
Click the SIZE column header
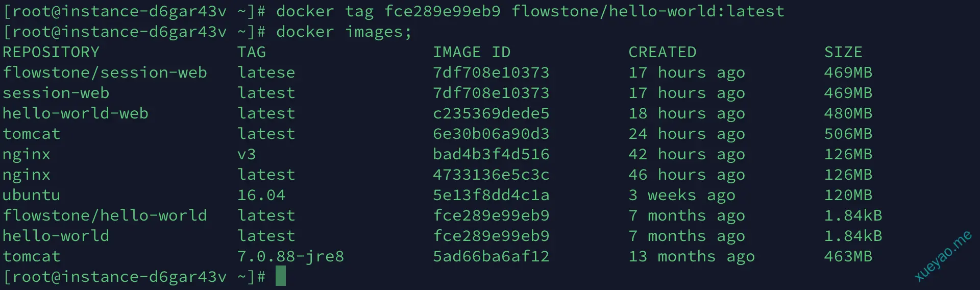(x=843, y=52)
